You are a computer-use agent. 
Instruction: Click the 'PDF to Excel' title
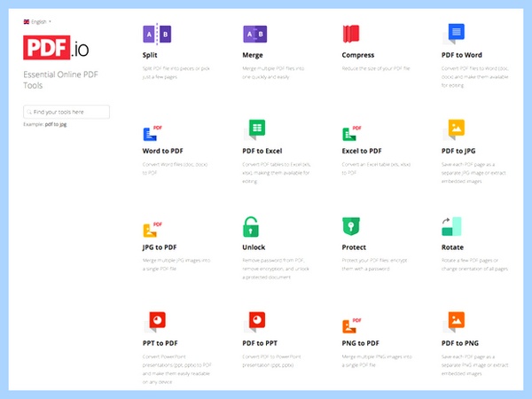tap(262, 151)
